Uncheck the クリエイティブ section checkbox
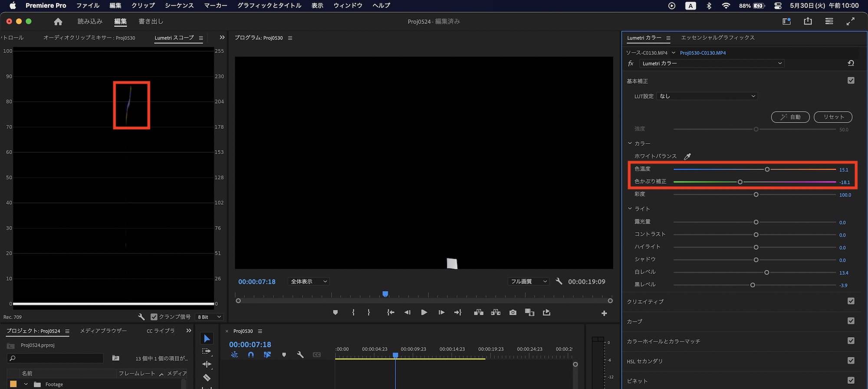This screenshot has height=389, width=868. [851, 301]
